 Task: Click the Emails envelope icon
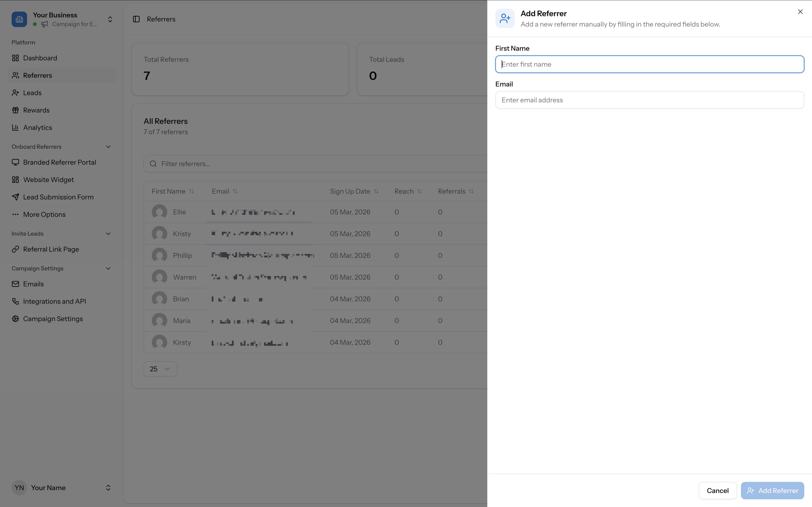tap(15, 284)
